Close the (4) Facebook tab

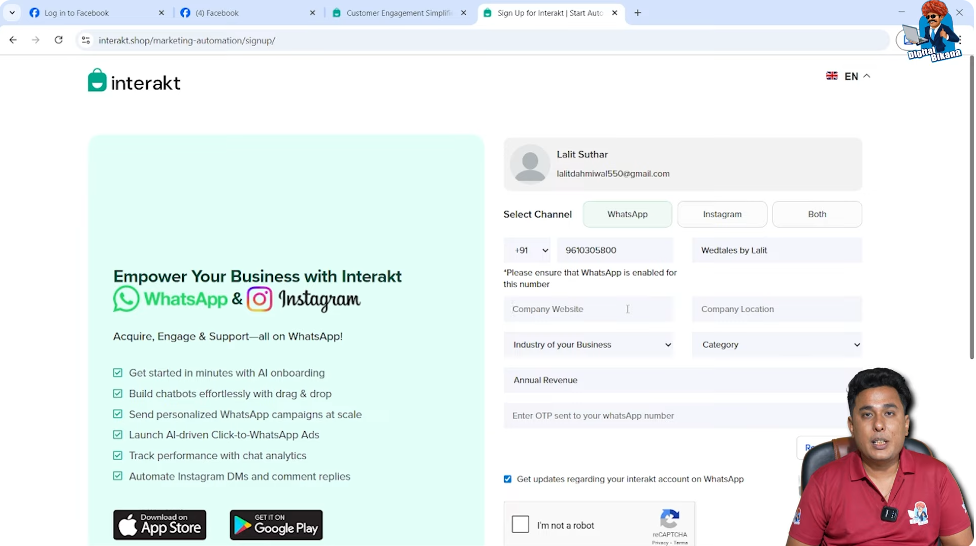312,12
